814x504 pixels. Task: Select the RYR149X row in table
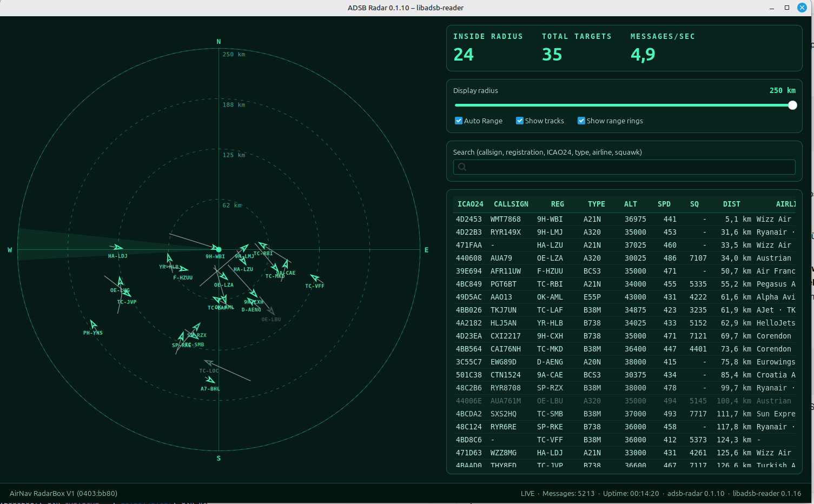point(624,232)
